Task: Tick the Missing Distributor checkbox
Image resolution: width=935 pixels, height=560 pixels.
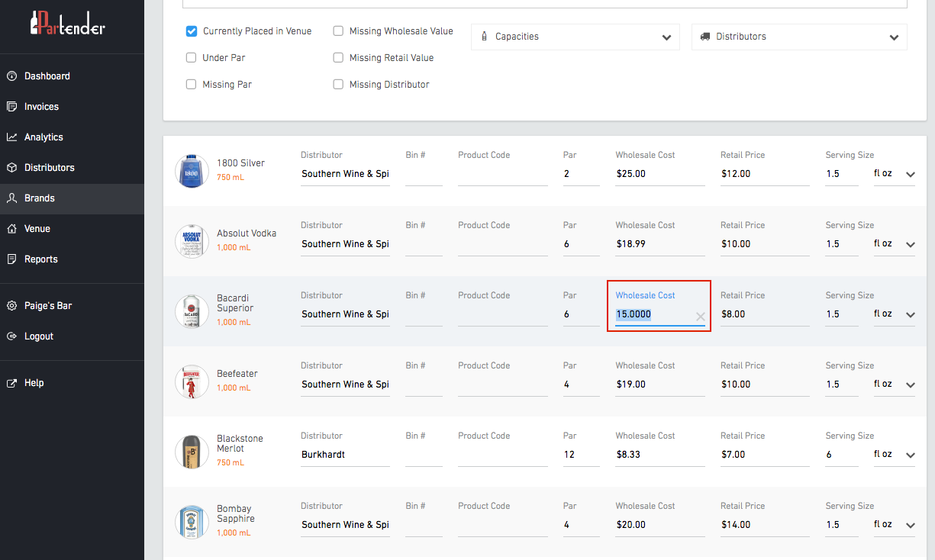Action: point(338,85)
